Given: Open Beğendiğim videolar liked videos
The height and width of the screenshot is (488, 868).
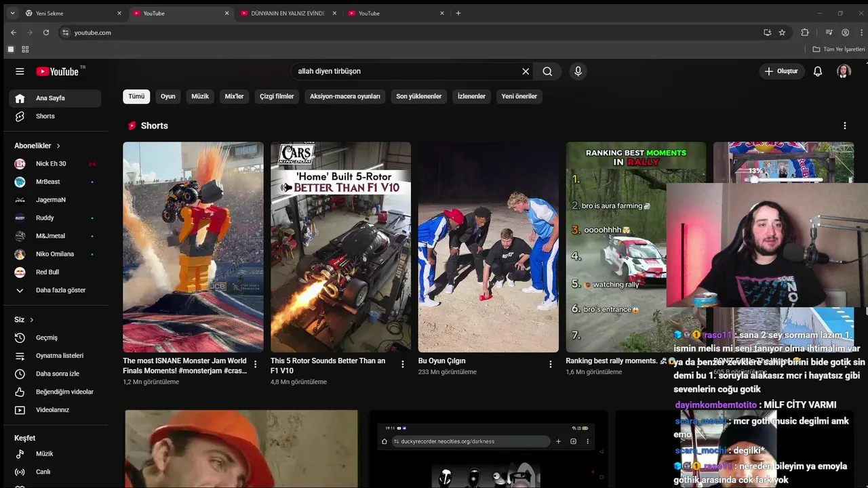Looking at the screenshot, I should click(55, 392).
